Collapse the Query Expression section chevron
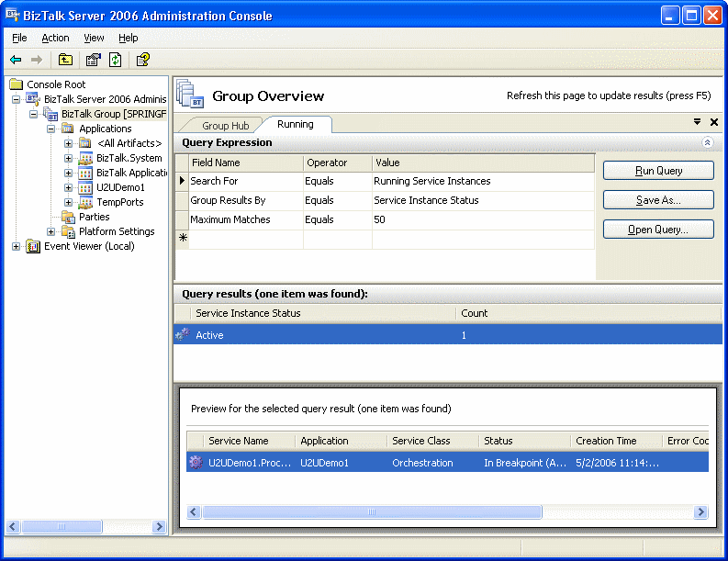Viewport: 728px width, 561px height. (707, 142)
